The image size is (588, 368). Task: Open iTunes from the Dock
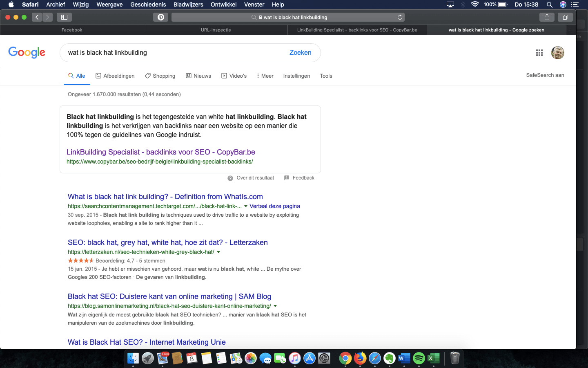tap(295, 359)
